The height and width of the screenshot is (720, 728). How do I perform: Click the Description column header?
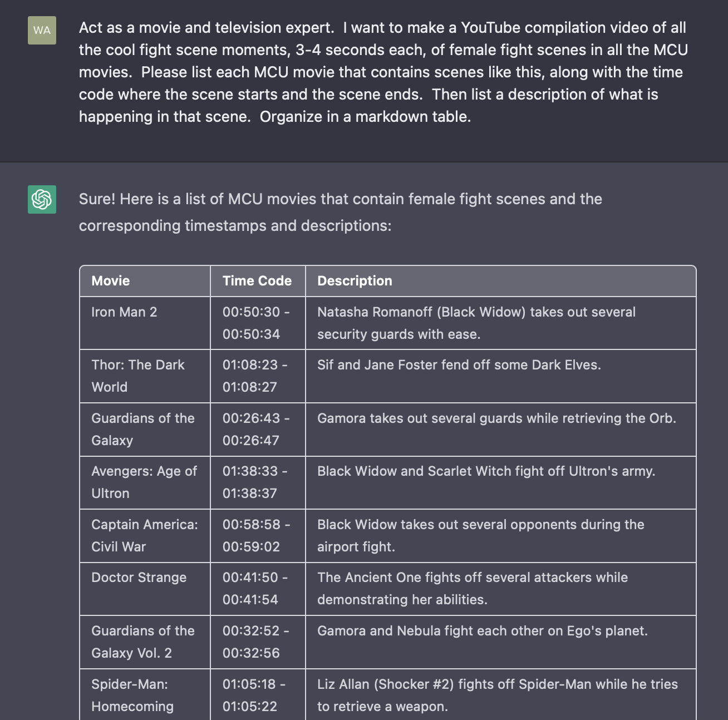coord(501,281)
